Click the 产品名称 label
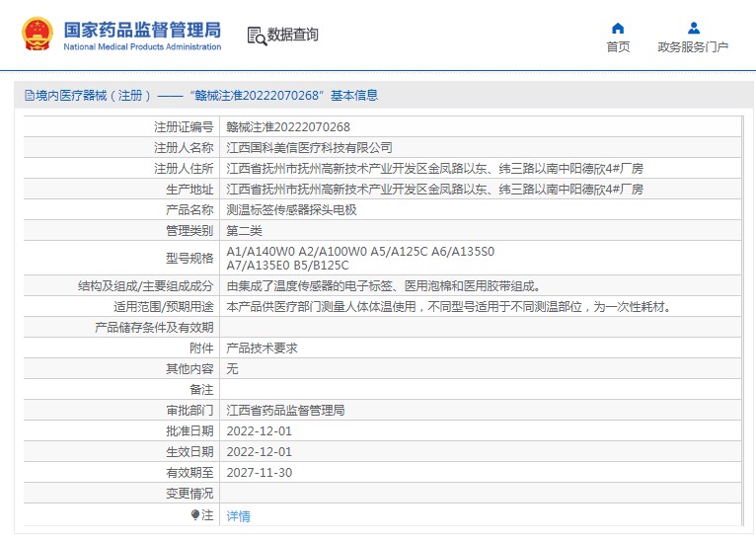This screenshot has width=756, height=542. pyautogui.click(x=189, y=209)
